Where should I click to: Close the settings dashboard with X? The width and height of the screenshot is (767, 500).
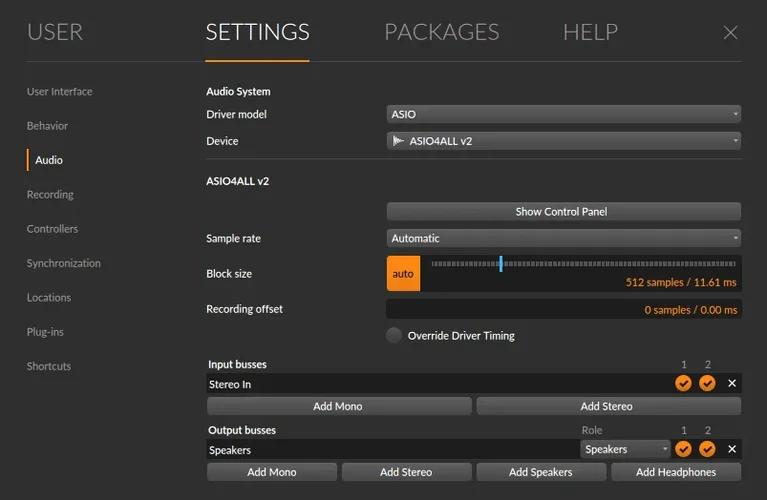pos(730,33)
